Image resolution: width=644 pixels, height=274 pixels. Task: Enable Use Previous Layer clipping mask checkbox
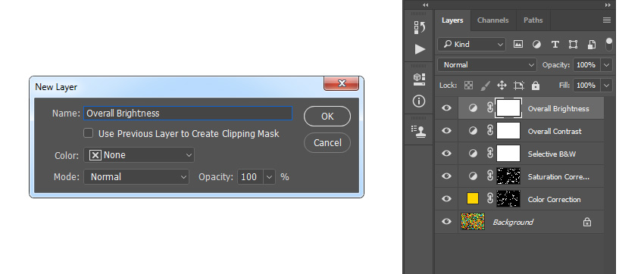(89, 133)
